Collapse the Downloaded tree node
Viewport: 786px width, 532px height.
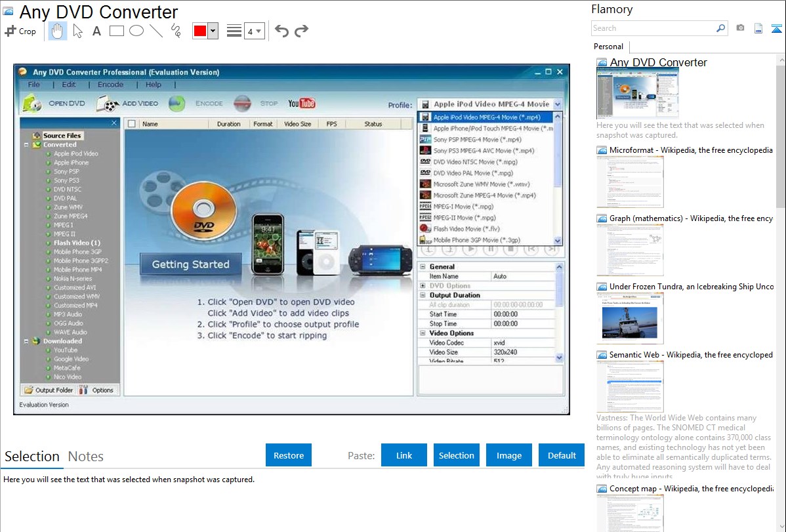pos(26,341)
